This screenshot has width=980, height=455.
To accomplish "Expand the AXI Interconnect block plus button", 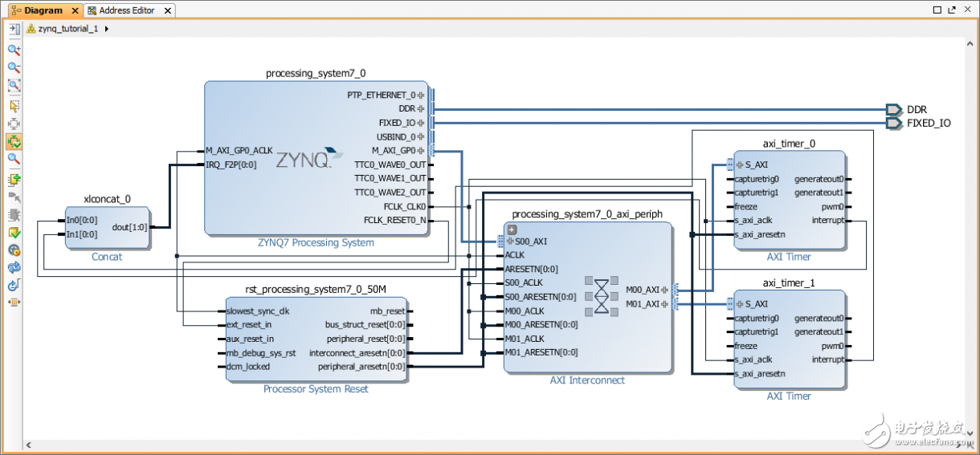I will click(x=511, y=230).
